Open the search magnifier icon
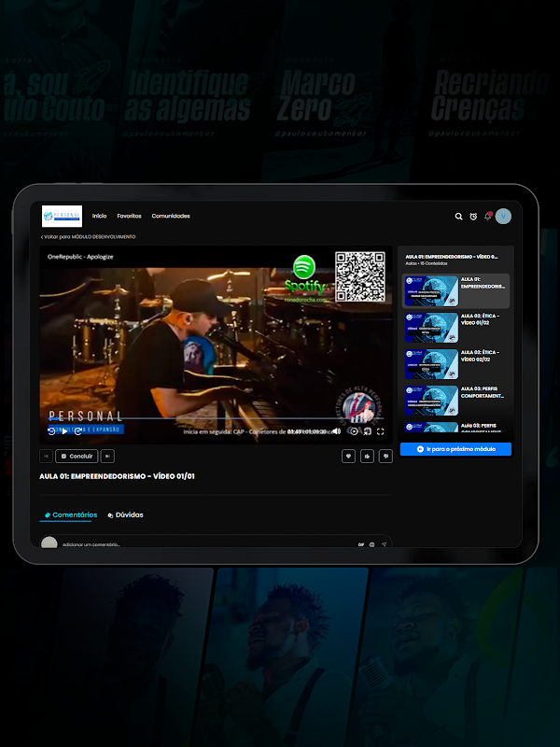This screenshot has width=560, height=747. (x=458, y=217)
